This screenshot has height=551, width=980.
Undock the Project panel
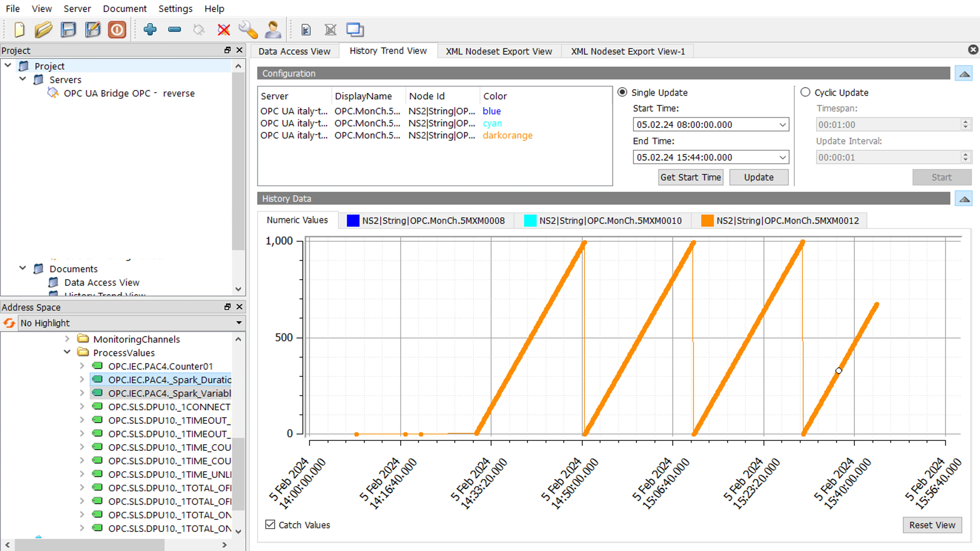(x=227, y=50)
